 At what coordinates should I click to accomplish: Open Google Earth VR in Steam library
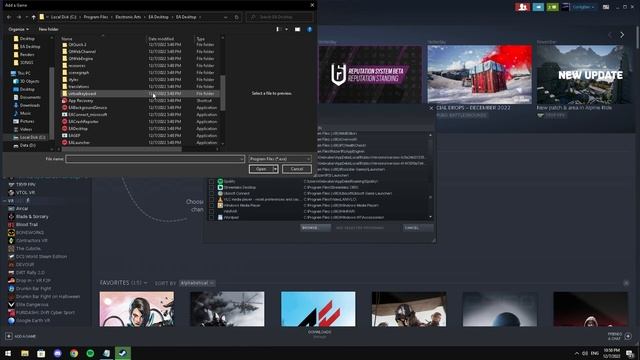click(x=33, y=320)
